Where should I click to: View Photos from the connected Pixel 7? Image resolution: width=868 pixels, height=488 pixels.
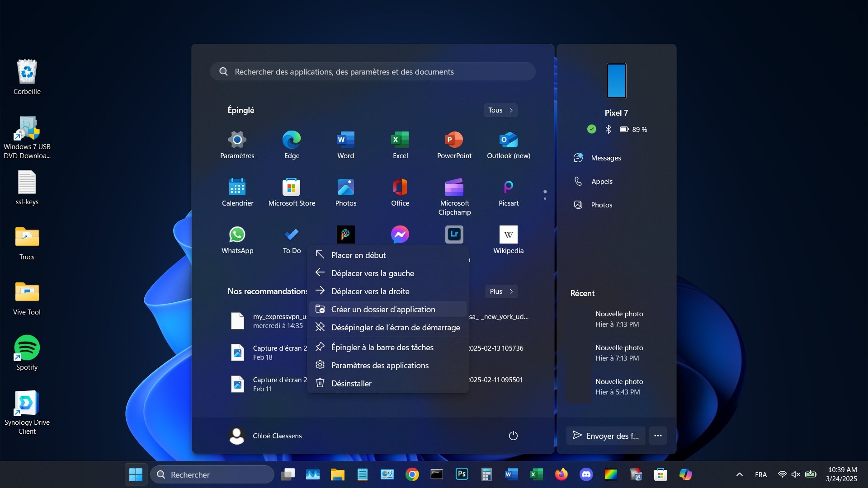(601, 204)
